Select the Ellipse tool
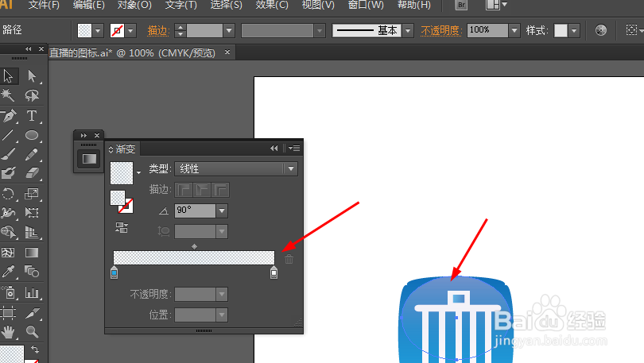644x363 pixels. point(32,135)
